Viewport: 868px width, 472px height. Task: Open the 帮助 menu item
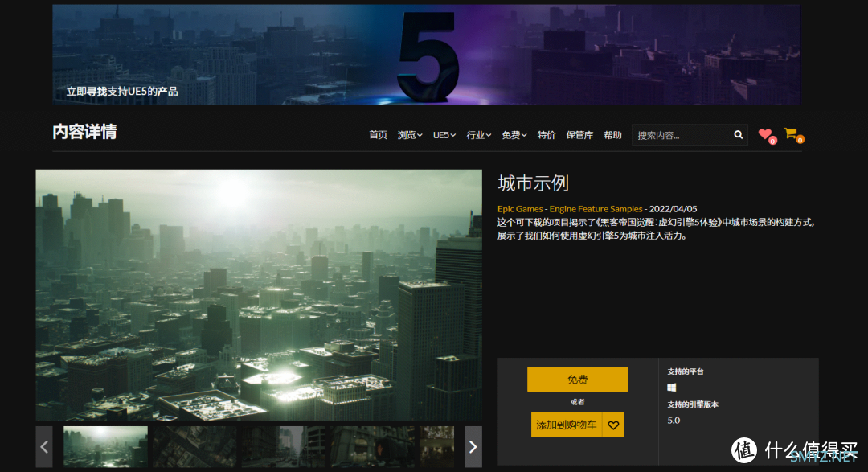612,135
